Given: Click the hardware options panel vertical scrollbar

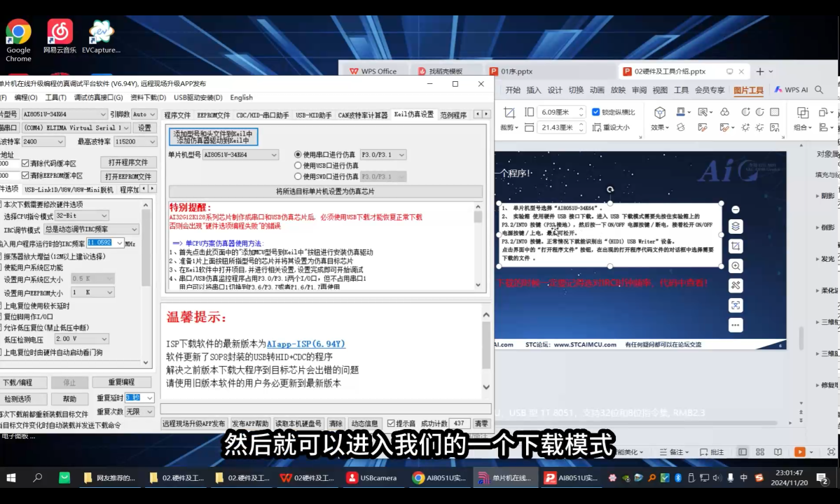Looking at the screenshot, I should [146, 283].
